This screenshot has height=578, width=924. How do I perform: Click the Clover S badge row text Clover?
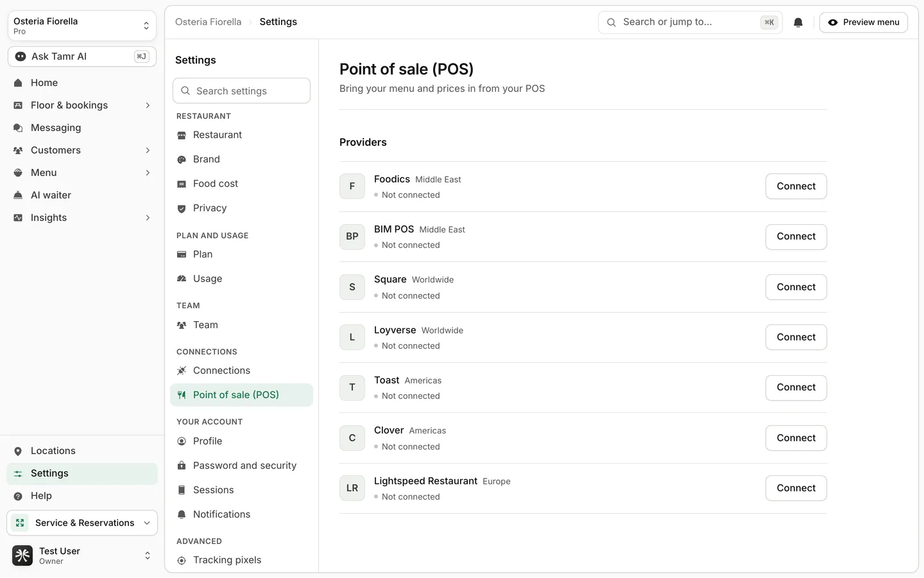[389, 430]
